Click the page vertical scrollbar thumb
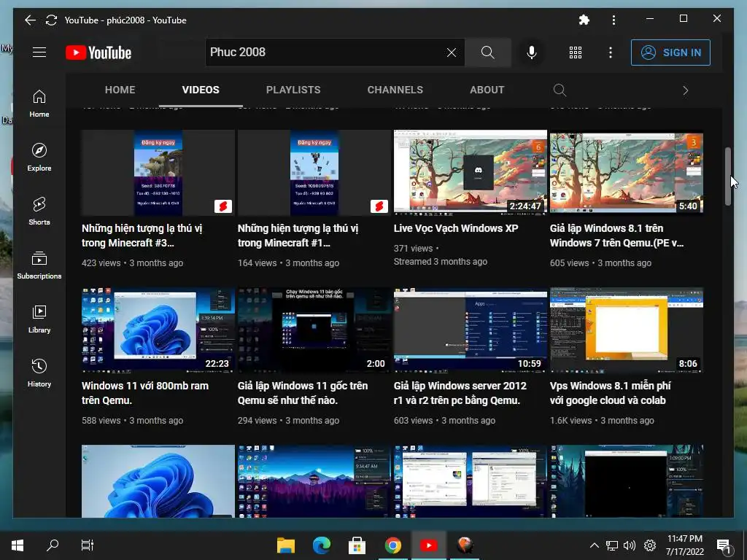 [x=728, y=176]
